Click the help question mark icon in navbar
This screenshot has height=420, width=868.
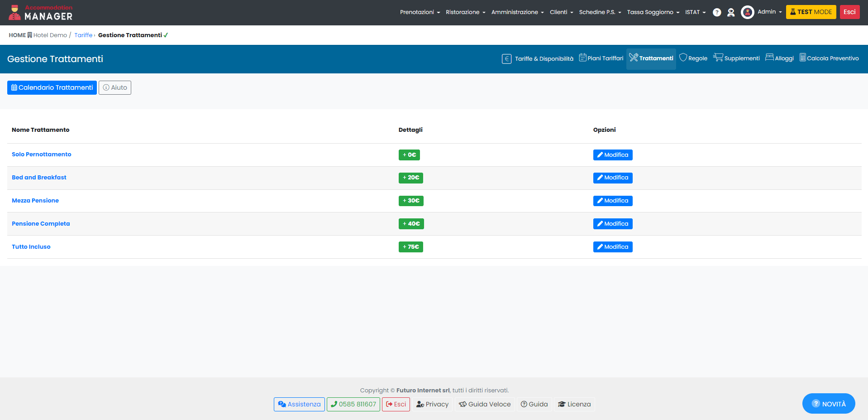717,12
